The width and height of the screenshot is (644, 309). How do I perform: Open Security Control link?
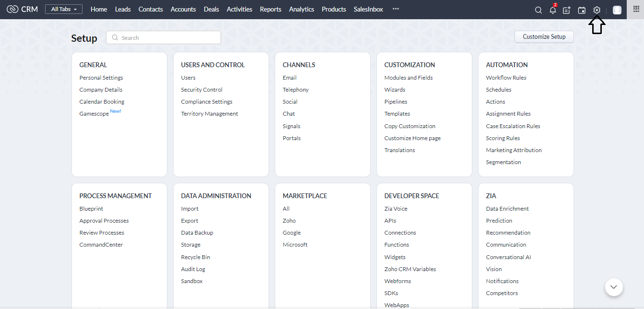(201, 90)
